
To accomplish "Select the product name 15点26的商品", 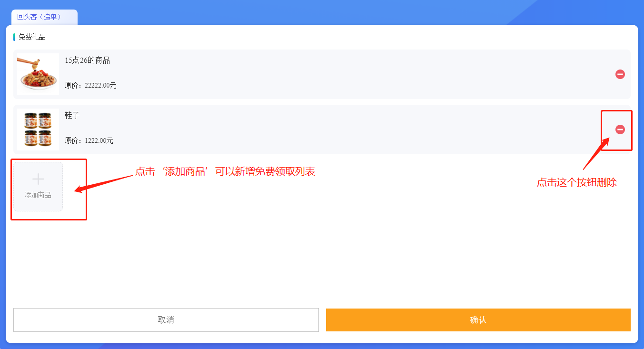I will [88, 60].
